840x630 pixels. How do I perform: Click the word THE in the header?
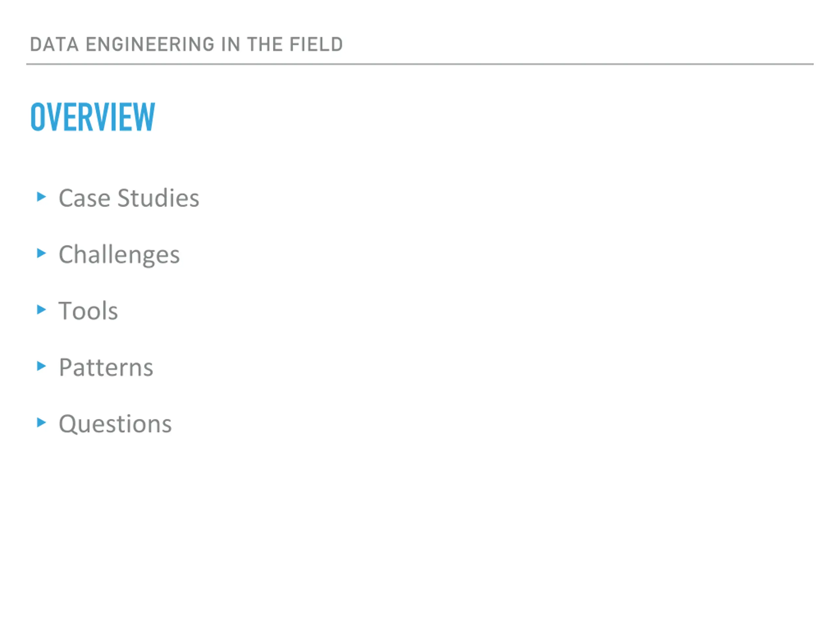[265, 44]
